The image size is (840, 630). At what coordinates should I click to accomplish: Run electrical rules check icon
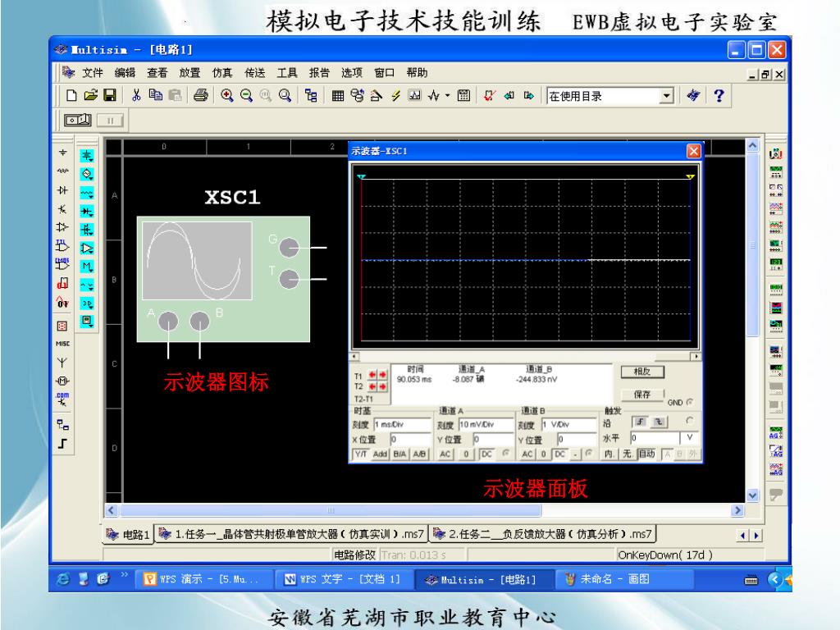coord(489,95)
